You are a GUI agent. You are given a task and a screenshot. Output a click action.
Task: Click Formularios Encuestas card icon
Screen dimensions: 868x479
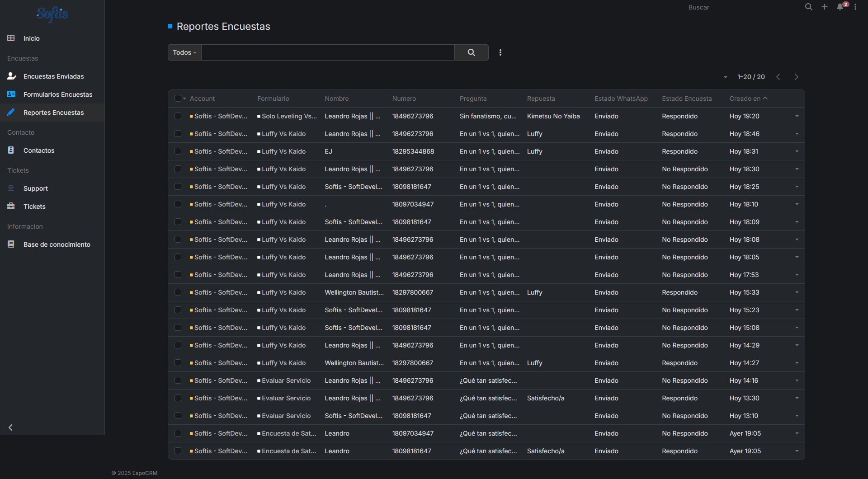click(x=11, y=94)
